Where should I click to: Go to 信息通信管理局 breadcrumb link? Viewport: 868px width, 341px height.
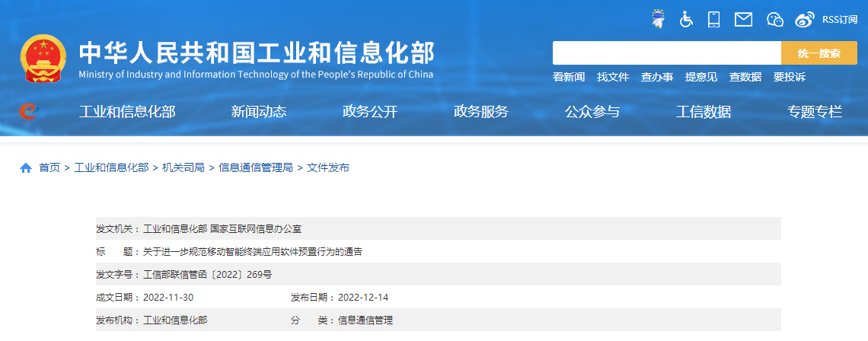(256, 168)
